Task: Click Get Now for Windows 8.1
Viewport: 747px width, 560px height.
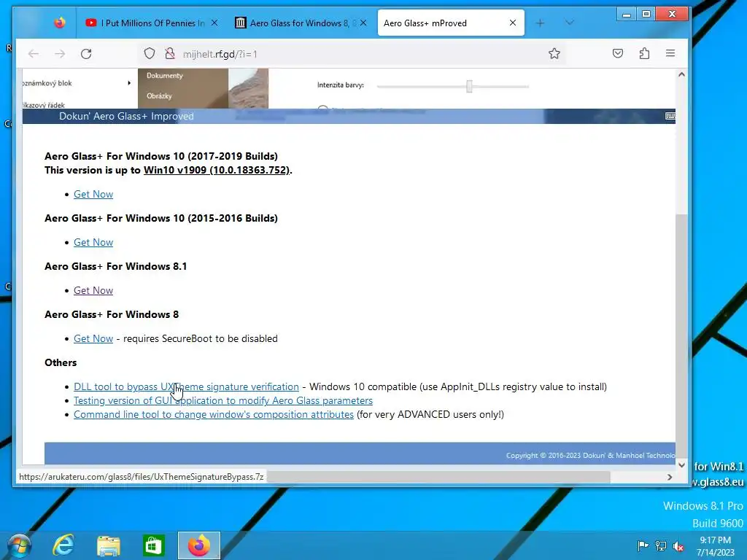Action: pyautogui.click(x=93, y=290)
